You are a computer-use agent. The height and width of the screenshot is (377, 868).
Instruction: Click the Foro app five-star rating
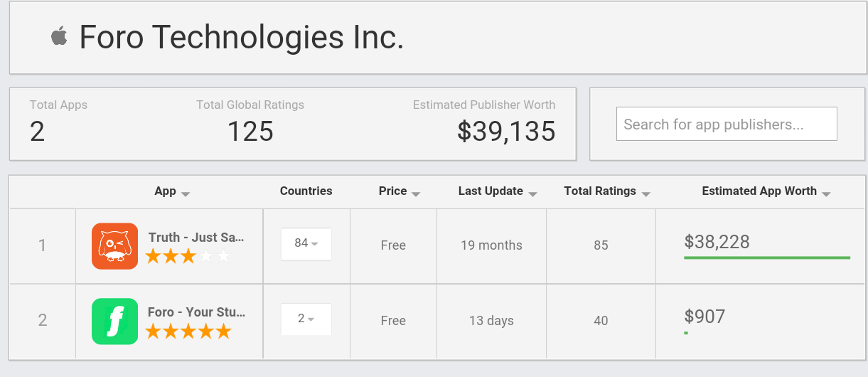(x=188, y=331)
